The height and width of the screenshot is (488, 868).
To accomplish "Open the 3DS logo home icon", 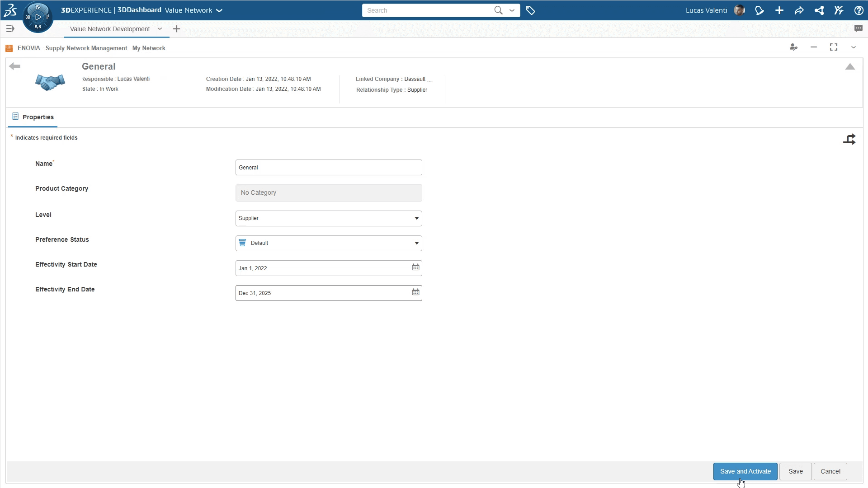I will point(10,10).
